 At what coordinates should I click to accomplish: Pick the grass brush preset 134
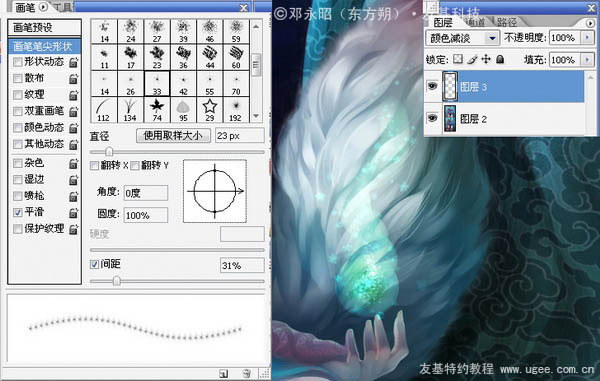(x=130, y=110)
